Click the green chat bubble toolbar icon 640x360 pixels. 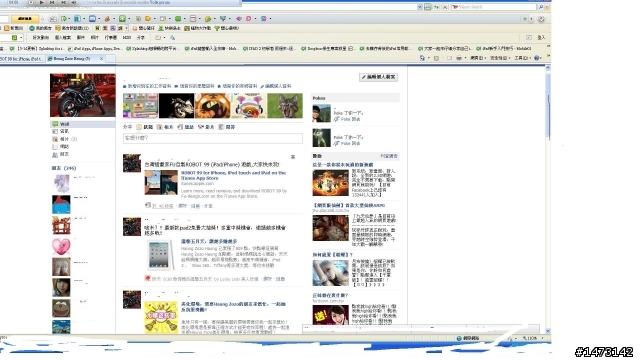(x=178, y=19)
